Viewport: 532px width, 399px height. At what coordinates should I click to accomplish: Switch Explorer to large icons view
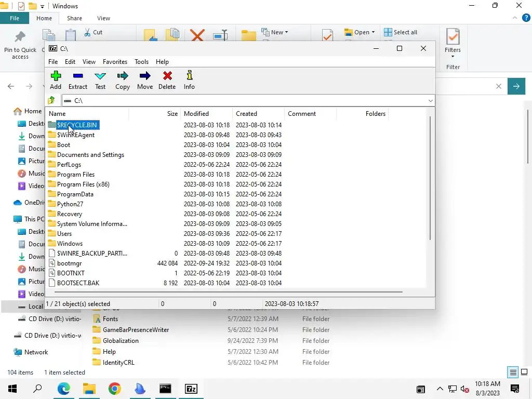coord(524,372)
